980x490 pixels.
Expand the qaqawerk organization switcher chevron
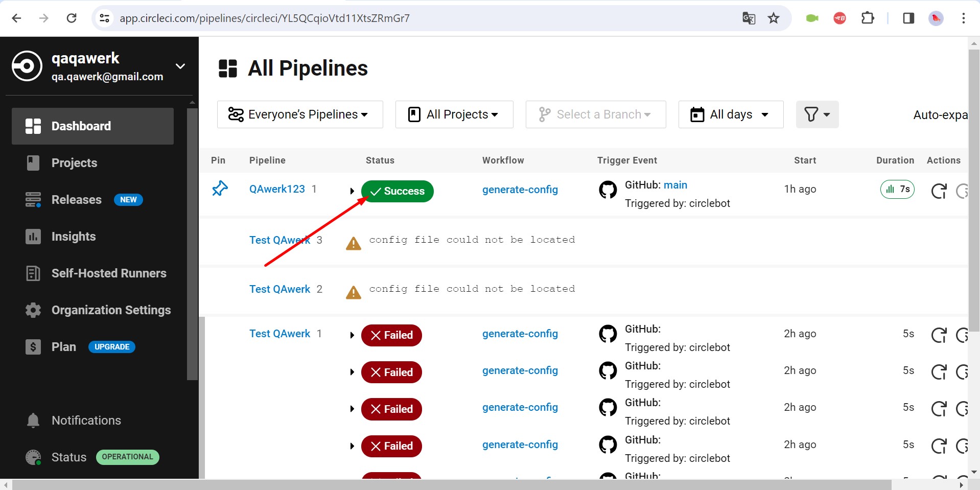180,66
